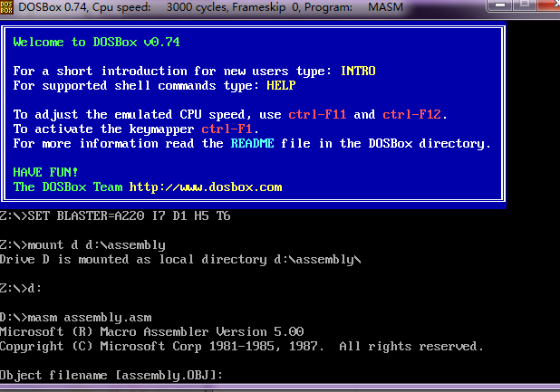The width and height of the screenshot is (560, 392).
Task: Click the 'Drive D is mounted' message
Action: point(180,259)
